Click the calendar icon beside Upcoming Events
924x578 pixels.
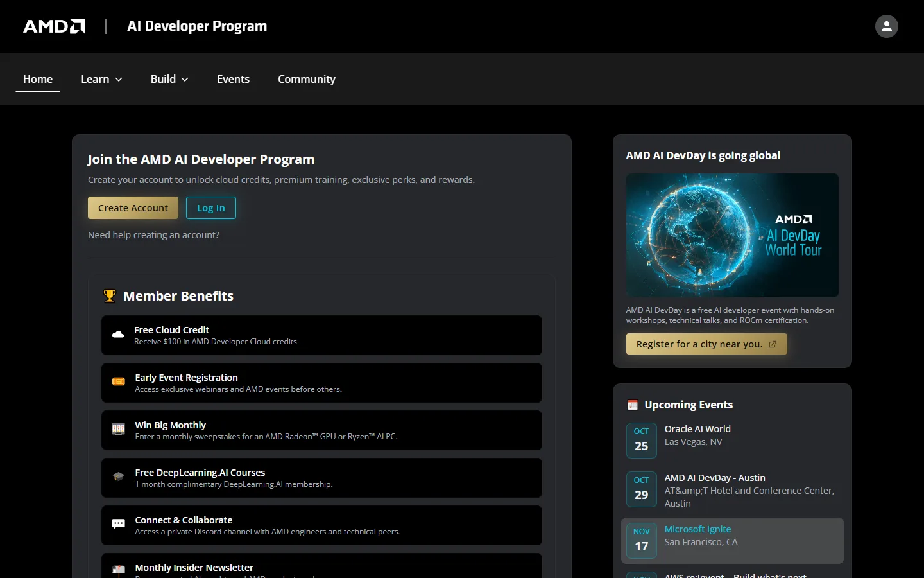click(633, 405)
